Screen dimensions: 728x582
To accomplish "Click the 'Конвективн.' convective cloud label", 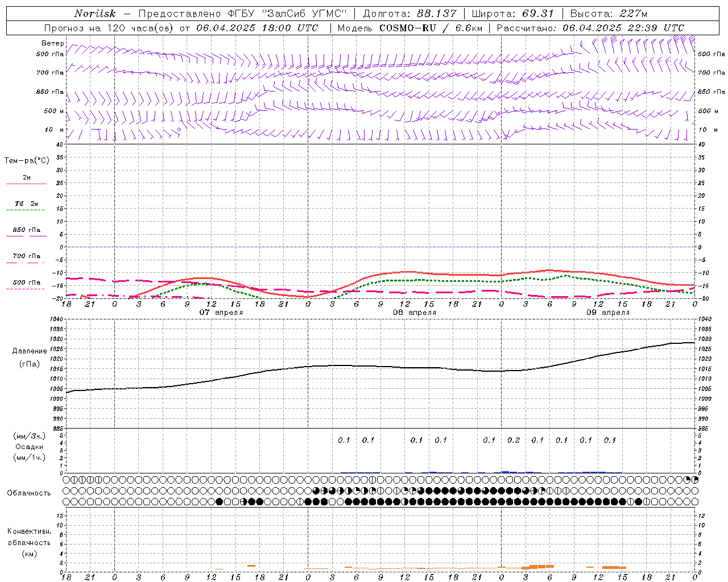I will [x=30, y=531].
